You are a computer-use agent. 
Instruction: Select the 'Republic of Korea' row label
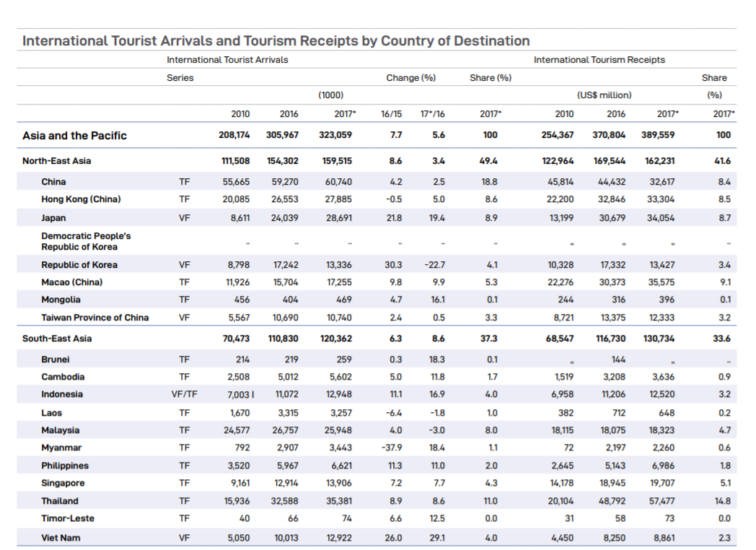(x=79, y=265)
